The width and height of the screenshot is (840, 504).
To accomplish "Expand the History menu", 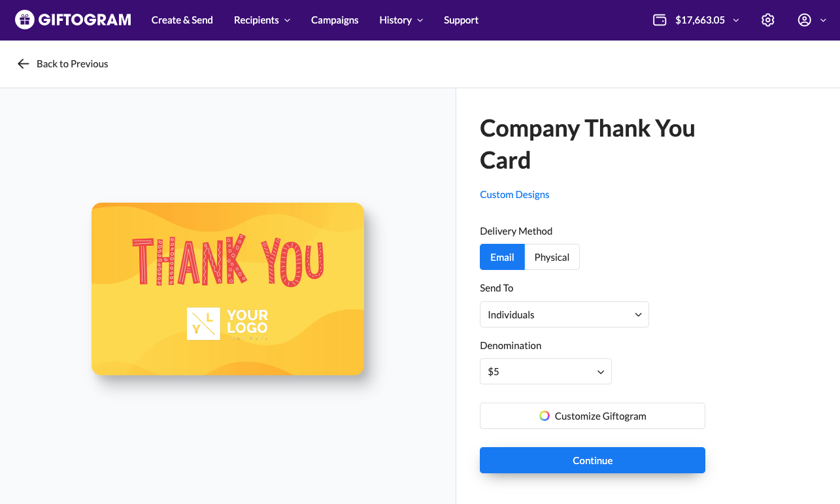I will click(x=401, y=20).
